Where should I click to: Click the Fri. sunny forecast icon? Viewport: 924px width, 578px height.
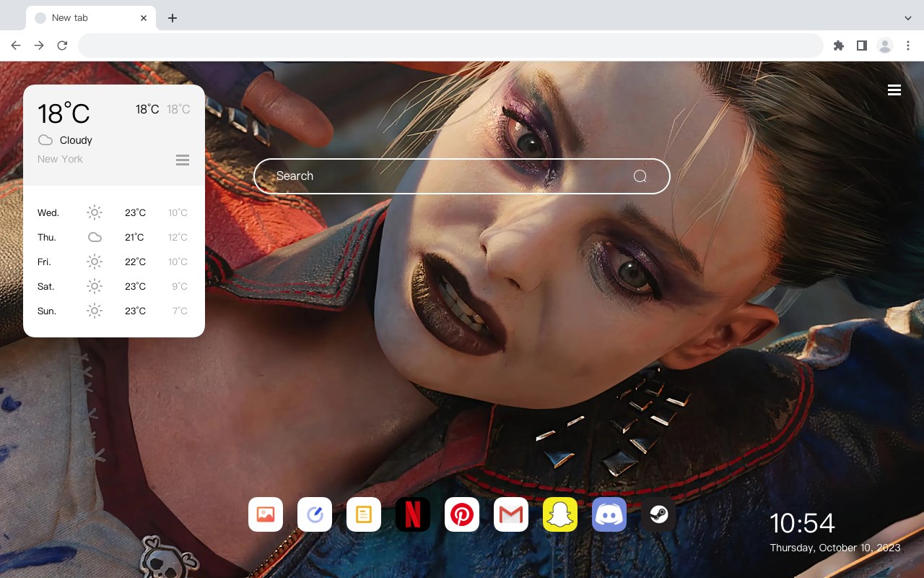(x=95, y=262)
